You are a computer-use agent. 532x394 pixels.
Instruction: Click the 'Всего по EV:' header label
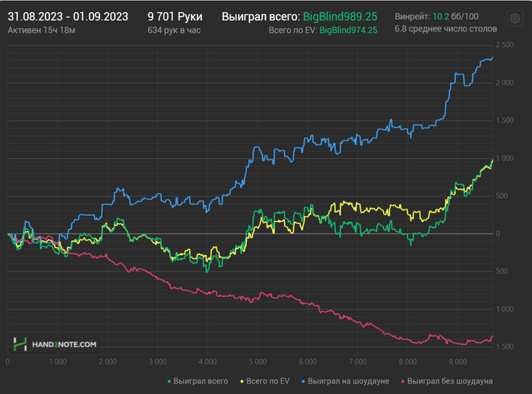pos(293,30)
